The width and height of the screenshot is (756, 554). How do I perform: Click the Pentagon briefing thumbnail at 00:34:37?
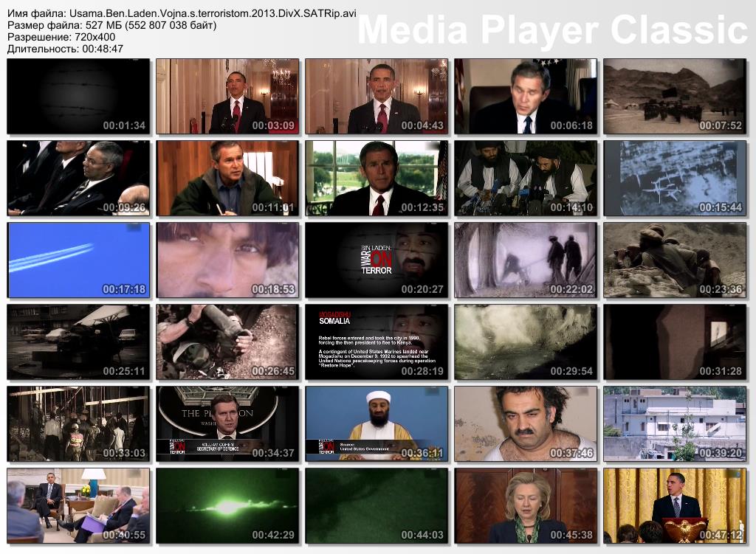point(227,423)
